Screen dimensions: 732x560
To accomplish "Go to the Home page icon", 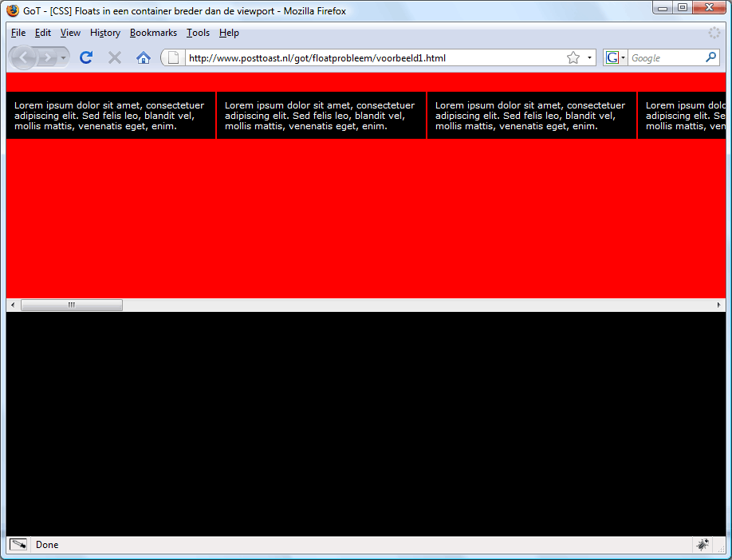I will (x=144, y=57).
